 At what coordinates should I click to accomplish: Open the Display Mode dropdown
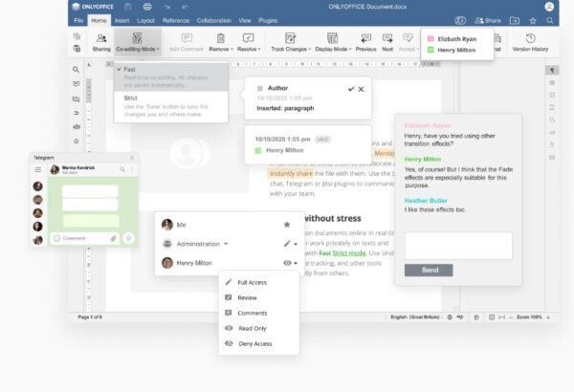(x=333, y=42)
